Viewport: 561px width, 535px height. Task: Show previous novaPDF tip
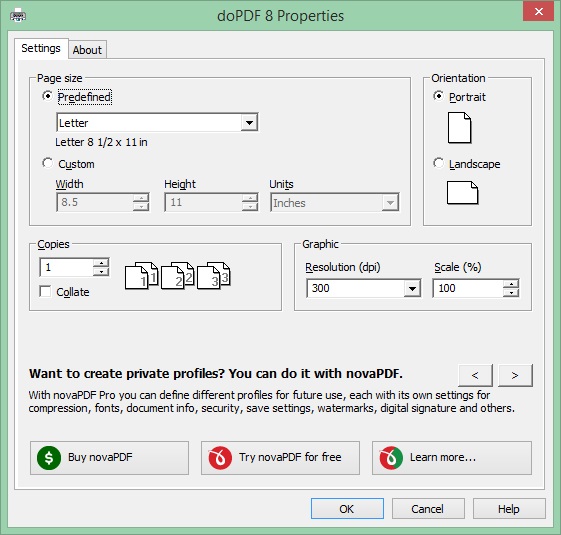click(475, 375)
